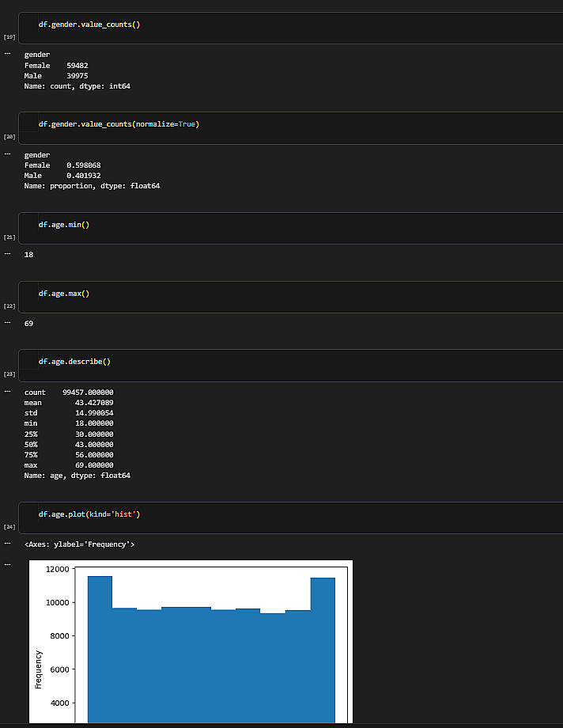Image resolution: width=563 pixels, height=728 pixels.
Task: Focus the df.age.plot(kind='hist') cell
Action: click(x=290, y=518)
